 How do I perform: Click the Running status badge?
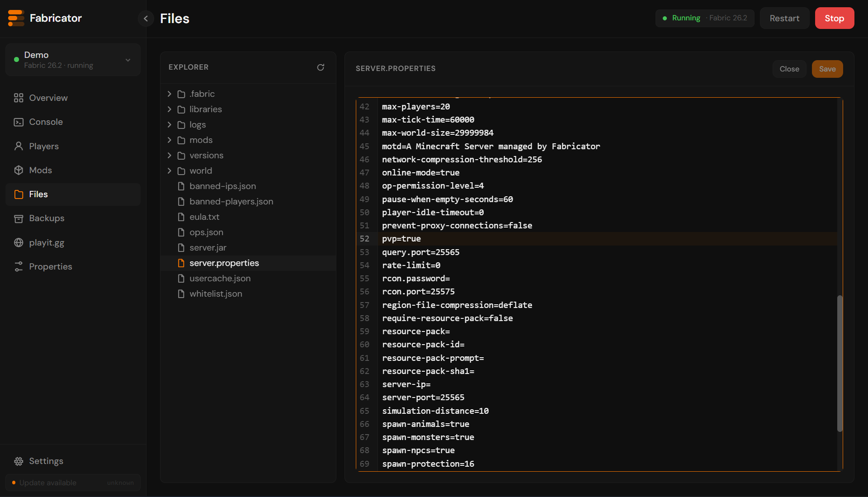704,18
